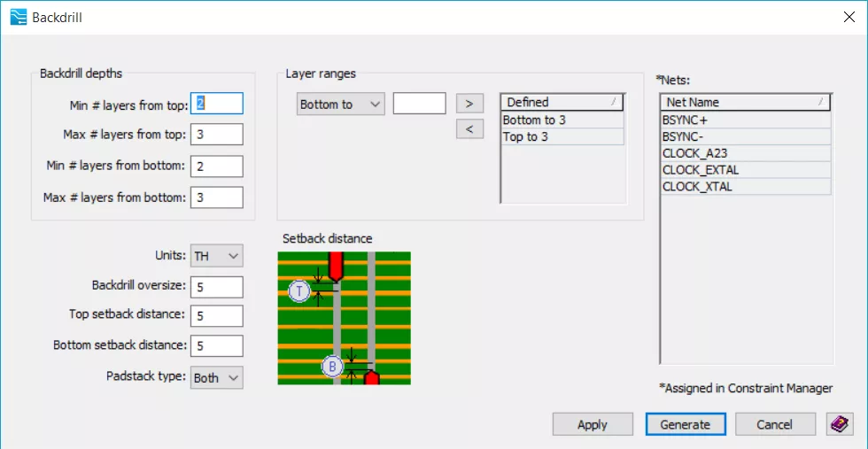The width and height of the screenshot is (868, 449).
Task: Click the Generate button
Action: pyautogui.click(x=686, y=424)
